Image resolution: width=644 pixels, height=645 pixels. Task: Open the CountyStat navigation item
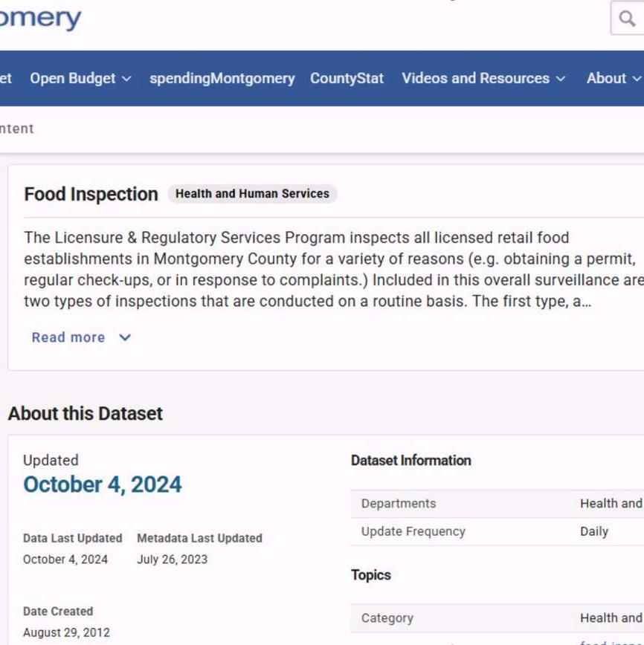[x=347, y=78]
